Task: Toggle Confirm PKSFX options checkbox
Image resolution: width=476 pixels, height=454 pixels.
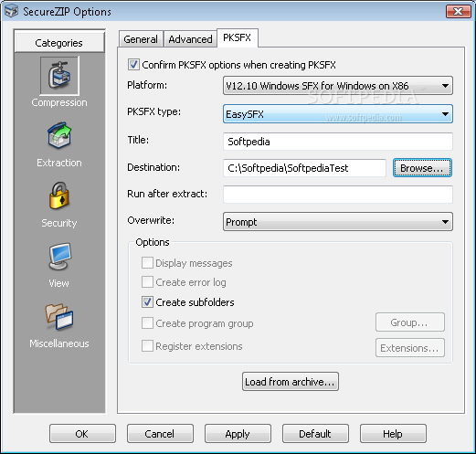Action: click(133, 65)
